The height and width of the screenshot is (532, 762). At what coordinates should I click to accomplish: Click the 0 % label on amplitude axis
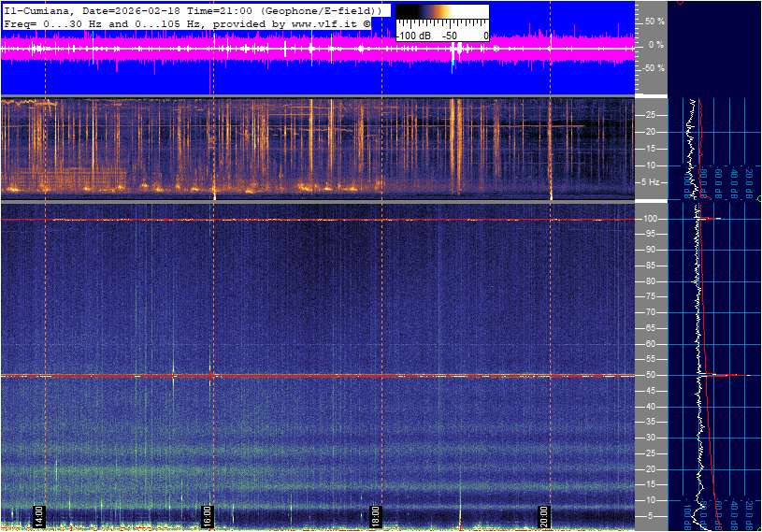656,44
